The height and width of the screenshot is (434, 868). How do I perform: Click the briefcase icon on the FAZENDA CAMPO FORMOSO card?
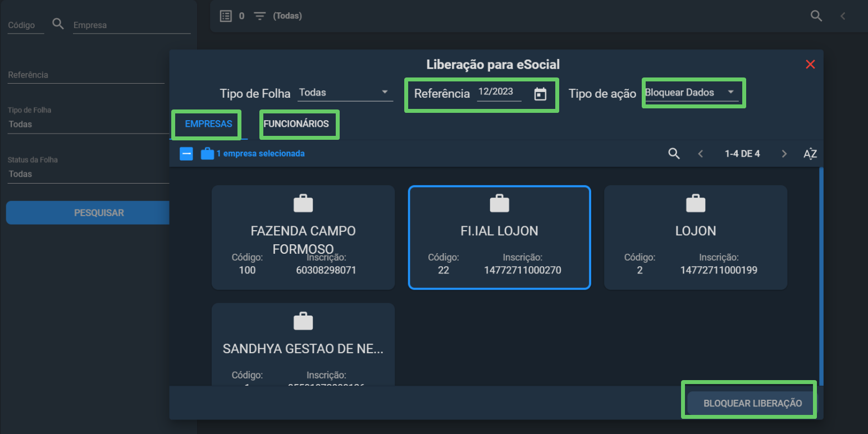pyautogui.click(x=303, y=203)
